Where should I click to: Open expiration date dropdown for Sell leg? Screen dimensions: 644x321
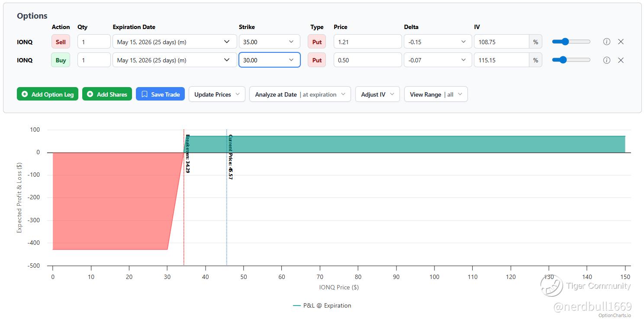pyautogui.click(x=174, y=42)
